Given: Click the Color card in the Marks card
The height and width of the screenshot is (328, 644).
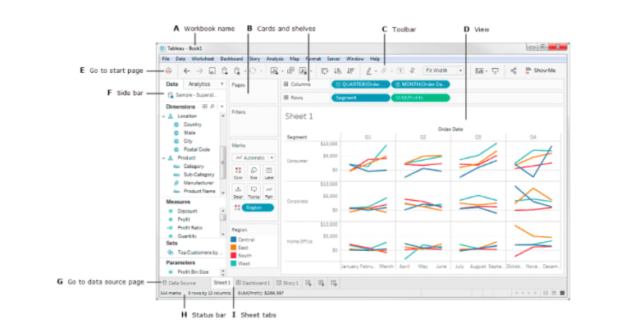Looking at the screenshot, I should point(238,172).
